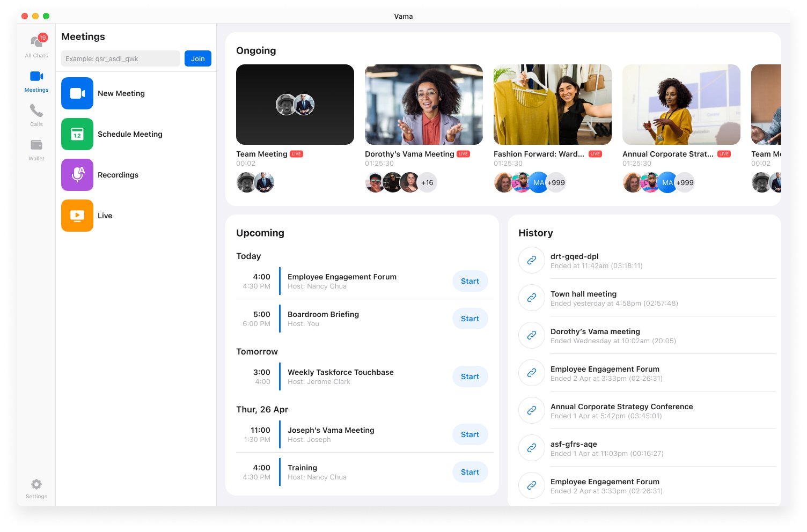The image size is (807, 532).
Task: Click link icon beside Employee Engagement Forum ended 03:33pm first entry
Action: click(532, 373)
